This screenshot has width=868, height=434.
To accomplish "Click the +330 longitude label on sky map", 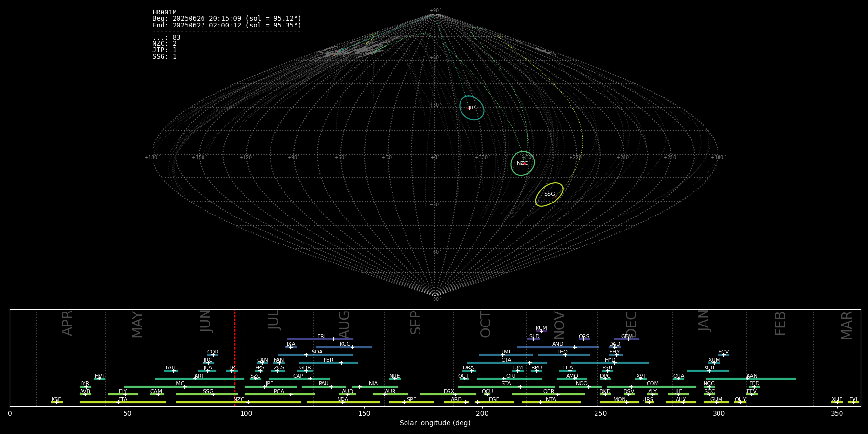I will [481, 158].
